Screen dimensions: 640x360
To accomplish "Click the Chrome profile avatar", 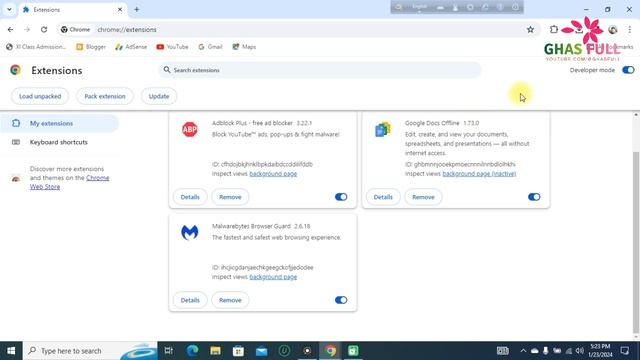I will (x=613, y=29).
